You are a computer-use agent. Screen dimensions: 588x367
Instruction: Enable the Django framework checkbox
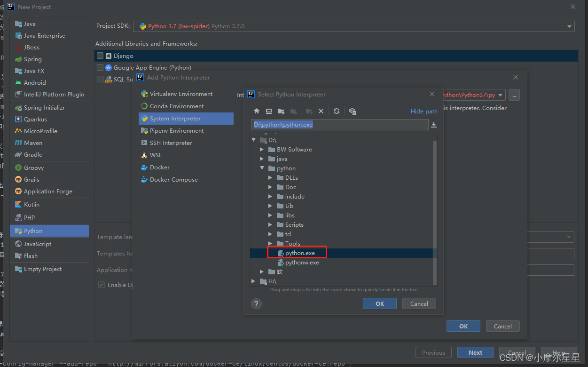(100, 56)
